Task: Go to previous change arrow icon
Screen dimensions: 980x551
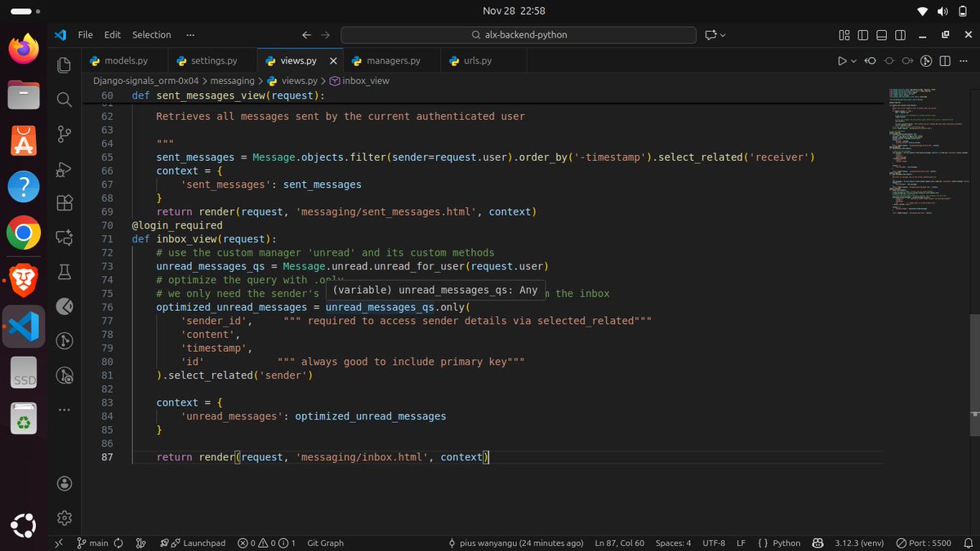Action: [x=871, y=61]
